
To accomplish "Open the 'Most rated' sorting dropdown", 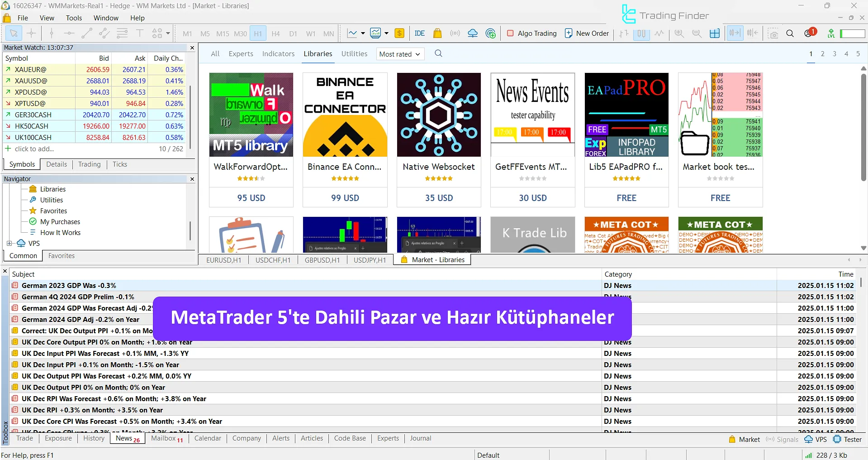I will pyautogui.click(x=399, y=54).
